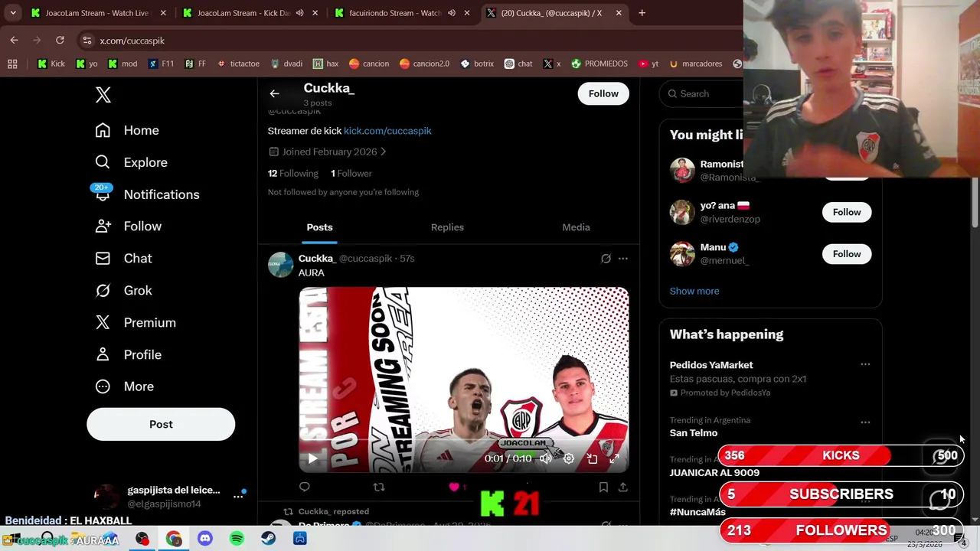Screen dimensions: 980x551
Task: Open video in picture-in-picture mode
Action: [592, 458]
